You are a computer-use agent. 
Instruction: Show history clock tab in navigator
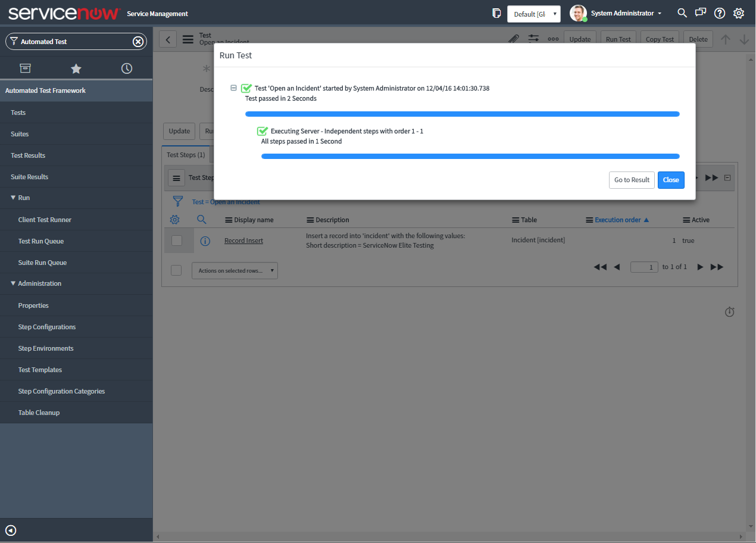127,68
